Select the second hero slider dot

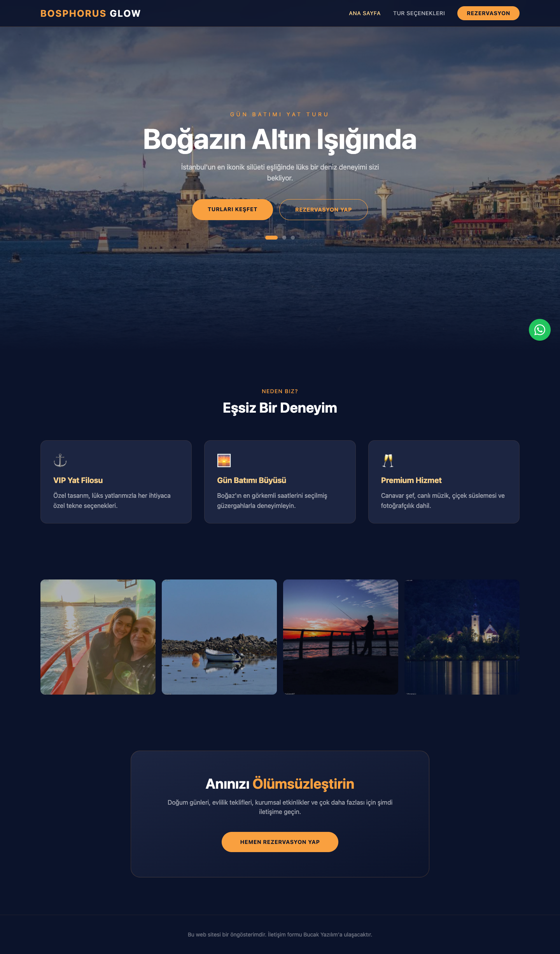[x=284, y=238]
